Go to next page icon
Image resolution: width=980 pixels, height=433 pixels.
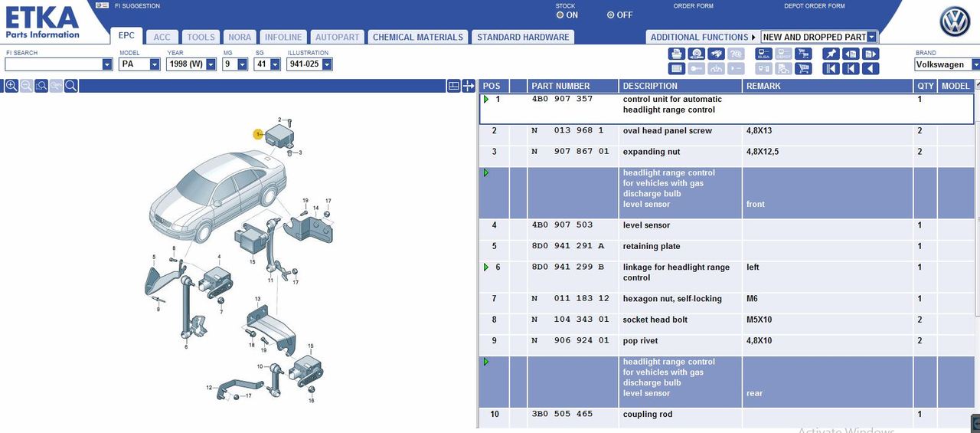coord(871,54)
